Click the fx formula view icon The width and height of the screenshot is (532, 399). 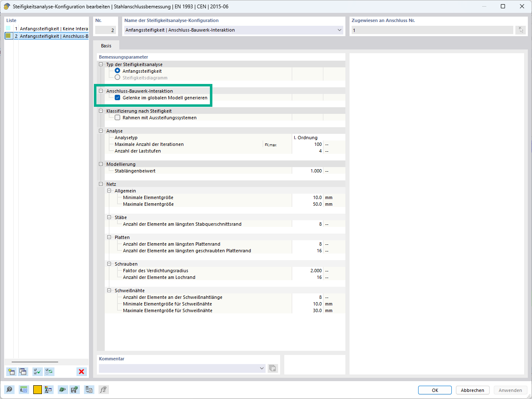[x=103, y=389]
